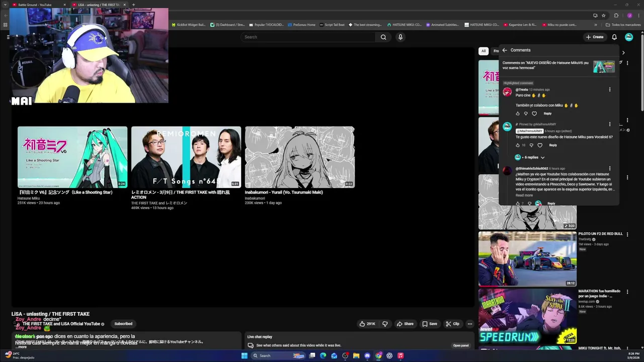Open the YouTube hamburger guide menu
644x362 pixels.
click(8, 37)
